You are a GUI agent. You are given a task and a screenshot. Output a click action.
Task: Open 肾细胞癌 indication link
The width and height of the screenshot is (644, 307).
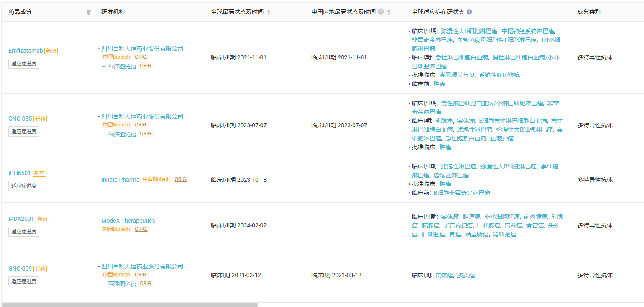point(504,234)
